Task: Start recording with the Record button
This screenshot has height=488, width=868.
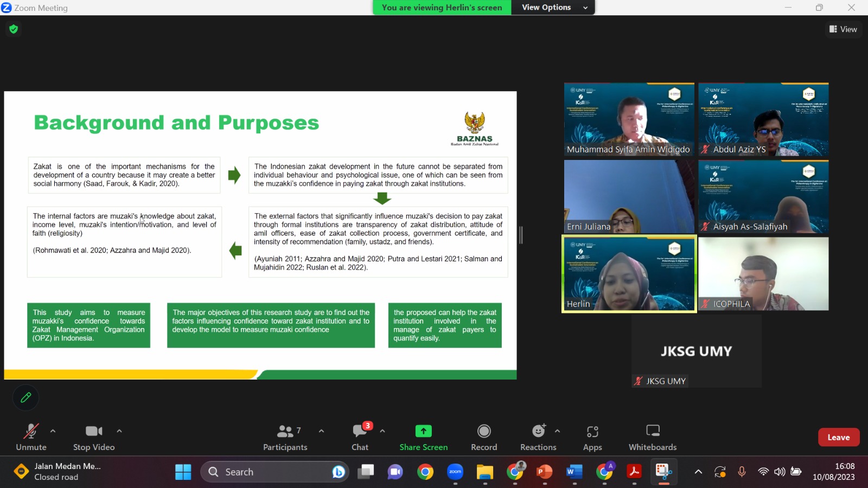Action: coord(484,437)
